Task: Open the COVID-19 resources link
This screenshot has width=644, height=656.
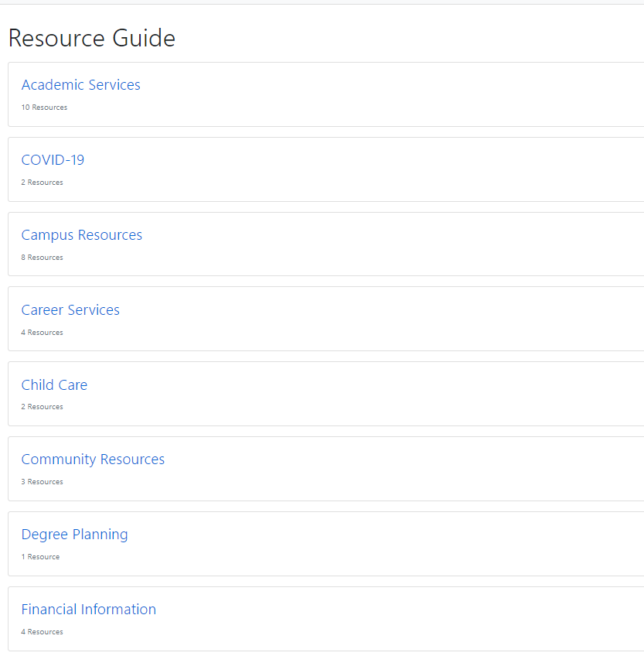Action: (x=53, y=160)
